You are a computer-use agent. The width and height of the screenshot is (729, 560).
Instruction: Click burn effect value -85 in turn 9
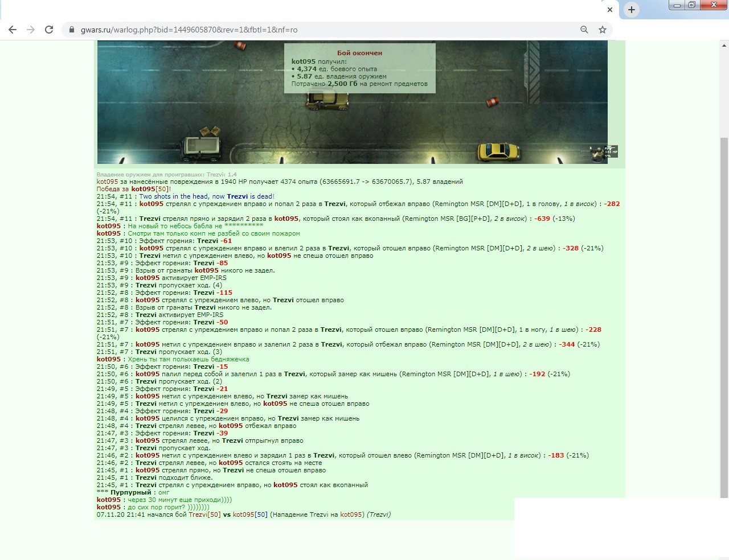coord(222,263)
